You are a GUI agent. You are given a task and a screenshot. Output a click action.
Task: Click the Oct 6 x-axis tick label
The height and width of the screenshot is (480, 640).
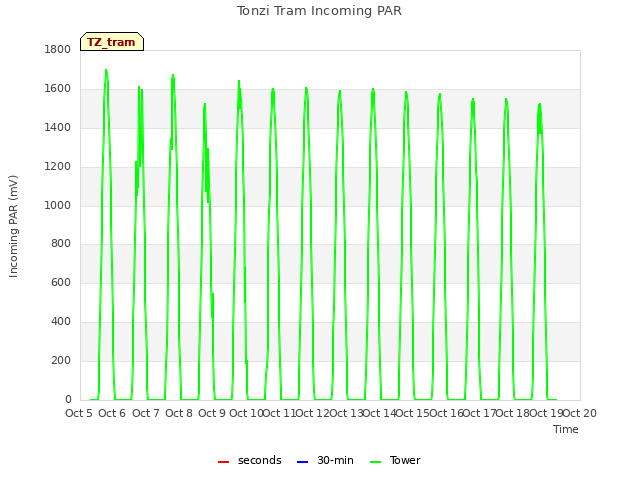[x=112, y=413]
